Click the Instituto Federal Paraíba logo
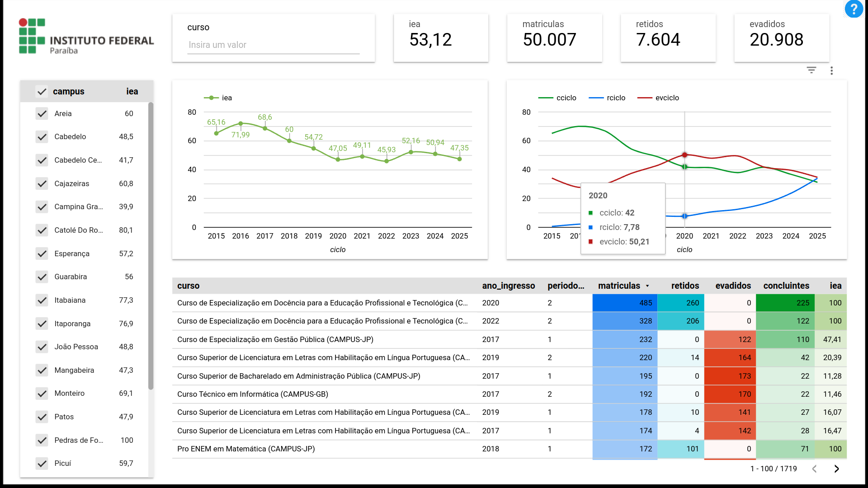This screenshot has height=488, width=868. tap(86, 36)
